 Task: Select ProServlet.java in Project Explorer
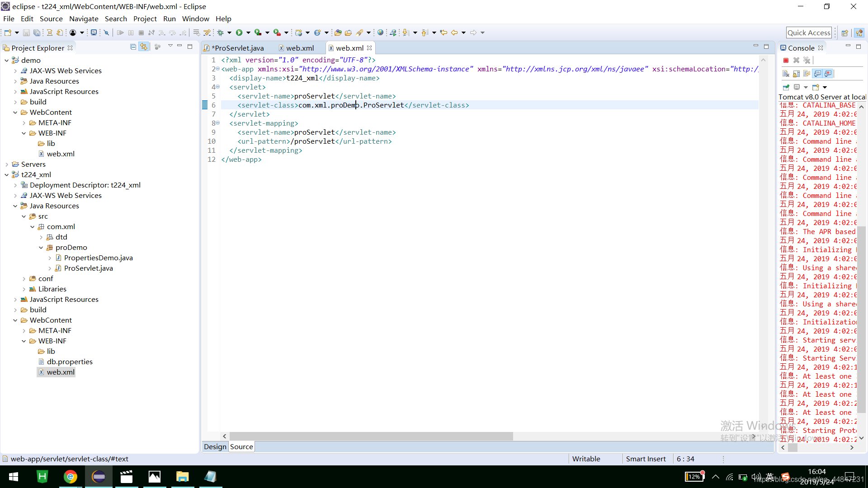pyautogui.click(x=88, y=268)
